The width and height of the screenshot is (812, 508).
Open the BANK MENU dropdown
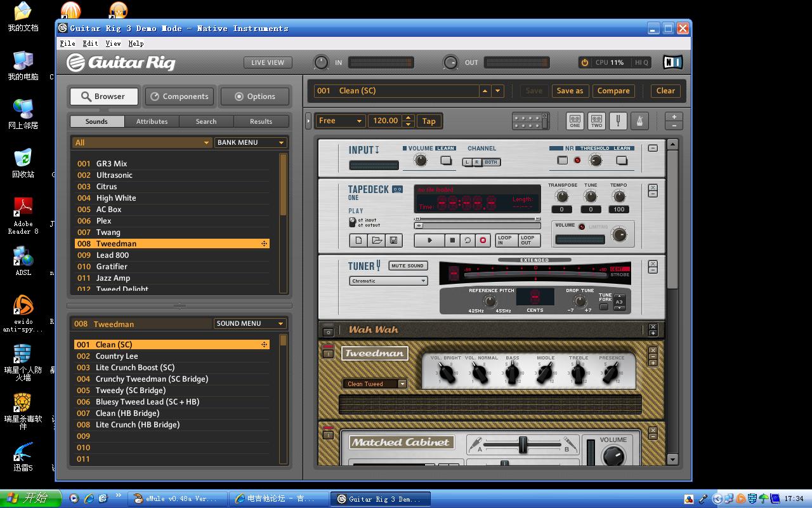pos(251,142)
